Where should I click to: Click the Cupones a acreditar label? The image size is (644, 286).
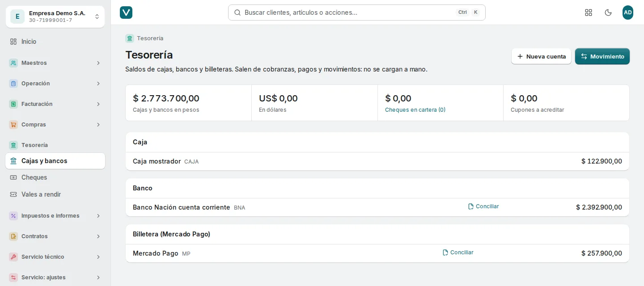tap(537, 110)
